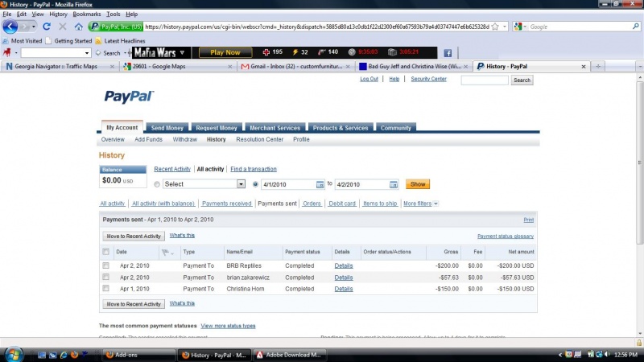Switch to the 29601 Google Maps tab
The width and height of the screenshot is (644, 362).
(x=177, y=67)
